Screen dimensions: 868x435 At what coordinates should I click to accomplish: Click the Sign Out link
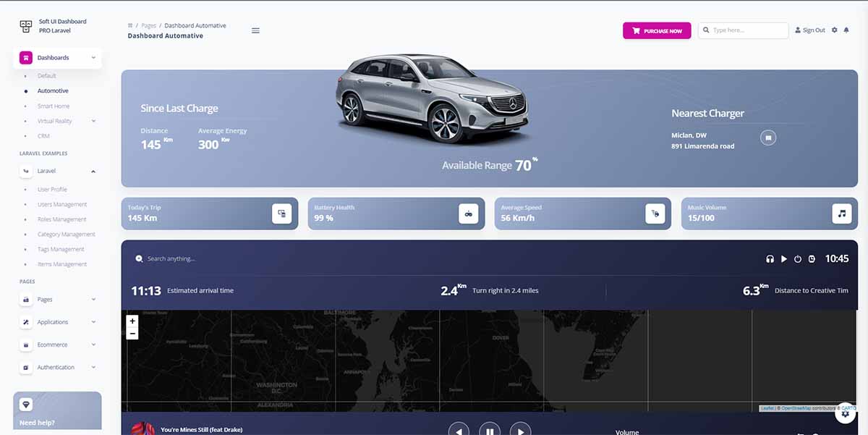(x=809, y=30)
